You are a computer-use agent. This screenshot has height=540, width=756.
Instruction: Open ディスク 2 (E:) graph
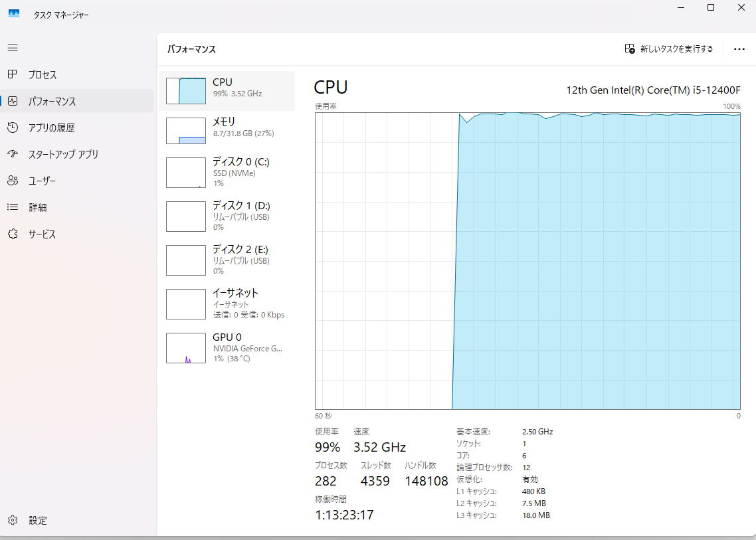pos(186,260)
